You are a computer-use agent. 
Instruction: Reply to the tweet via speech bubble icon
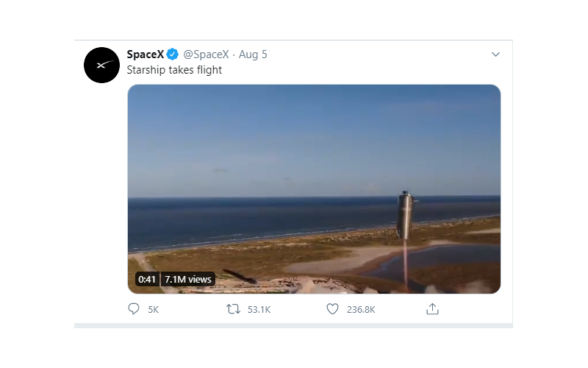click(x=134, y=309)
